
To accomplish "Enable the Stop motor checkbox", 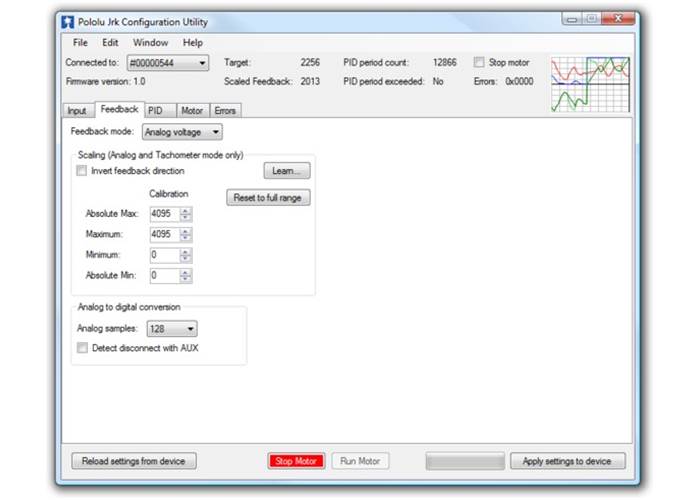I will 479,62.
